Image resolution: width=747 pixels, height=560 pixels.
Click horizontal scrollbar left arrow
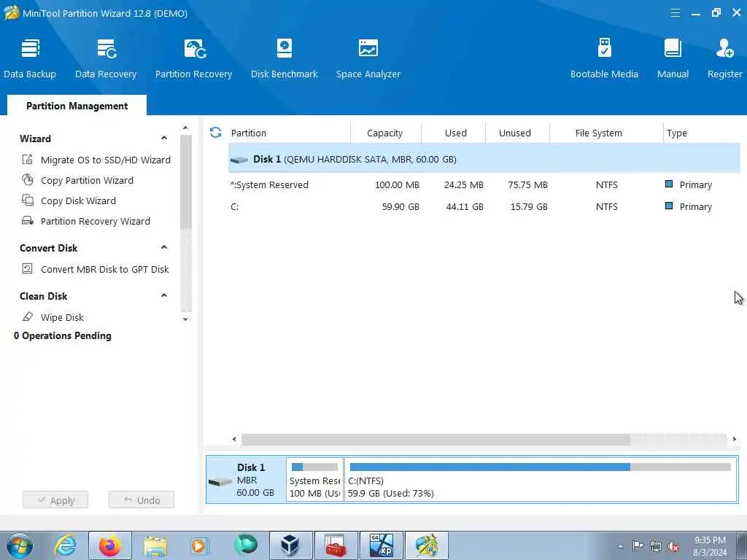pos(234,439)
